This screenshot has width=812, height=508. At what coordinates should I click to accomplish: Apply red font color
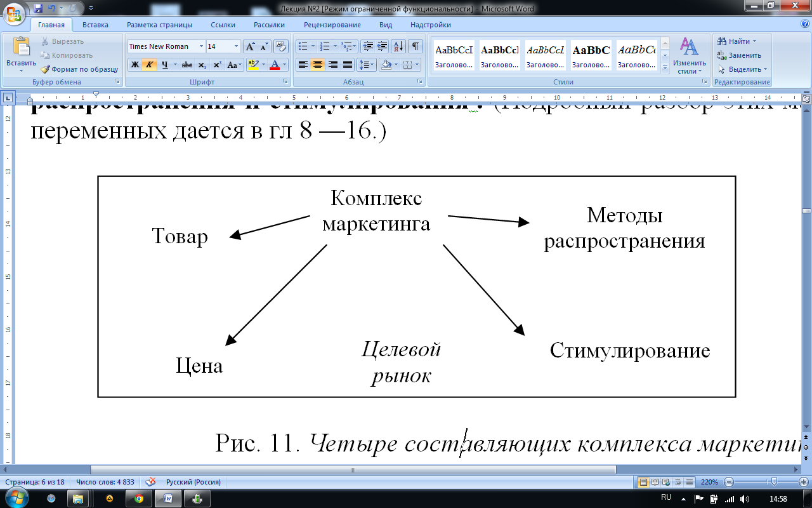tap(275, 65)
